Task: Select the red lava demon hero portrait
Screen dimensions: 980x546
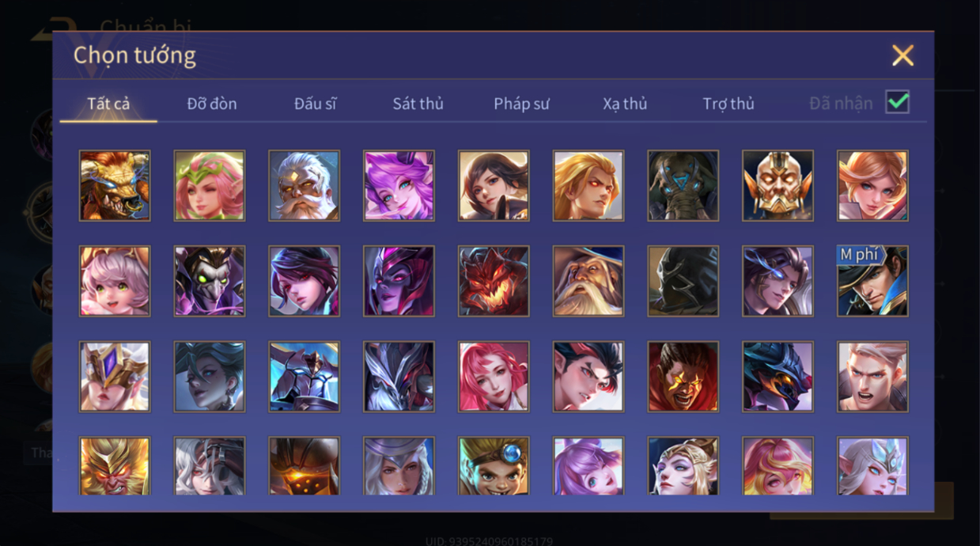Action: click(494, 281)
